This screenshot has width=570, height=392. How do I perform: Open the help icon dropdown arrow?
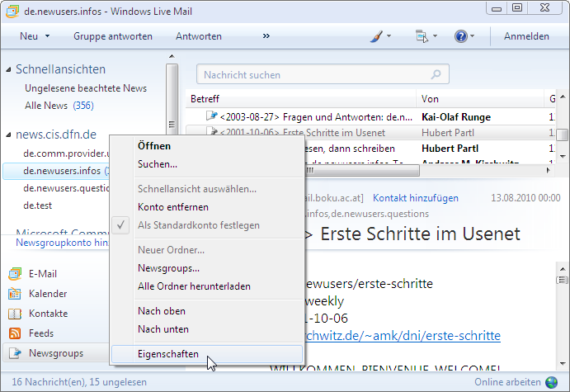472,36
